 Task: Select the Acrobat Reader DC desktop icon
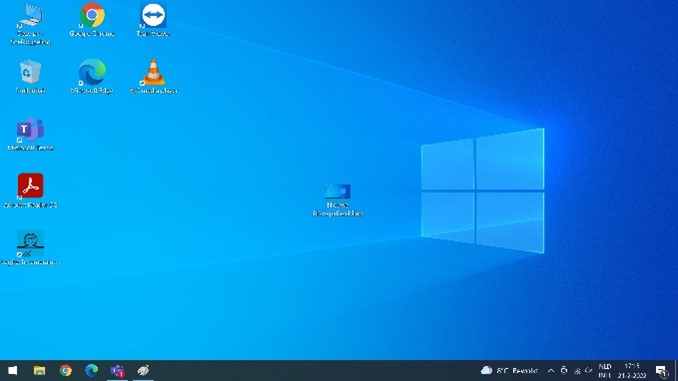pyautogui.click(x=30, y=191)
